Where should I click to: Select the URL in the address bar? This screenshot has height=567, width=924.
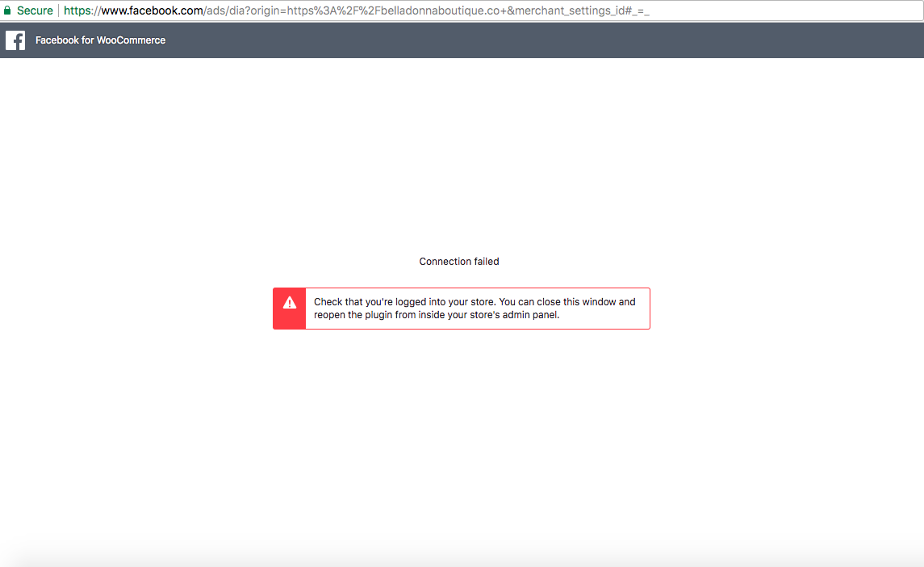pyautogui.click(x=357, y=10)
